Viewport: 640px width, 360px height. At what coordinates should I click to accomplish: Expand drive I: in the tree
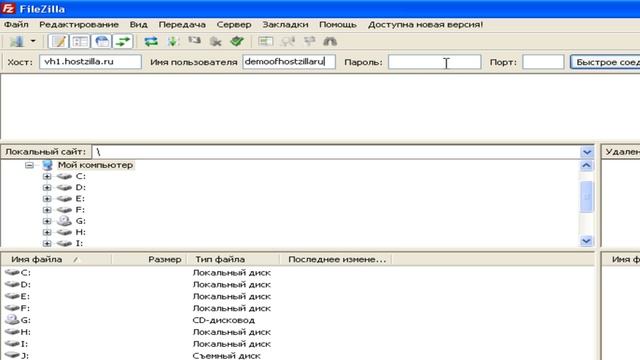tap(47, 243)
